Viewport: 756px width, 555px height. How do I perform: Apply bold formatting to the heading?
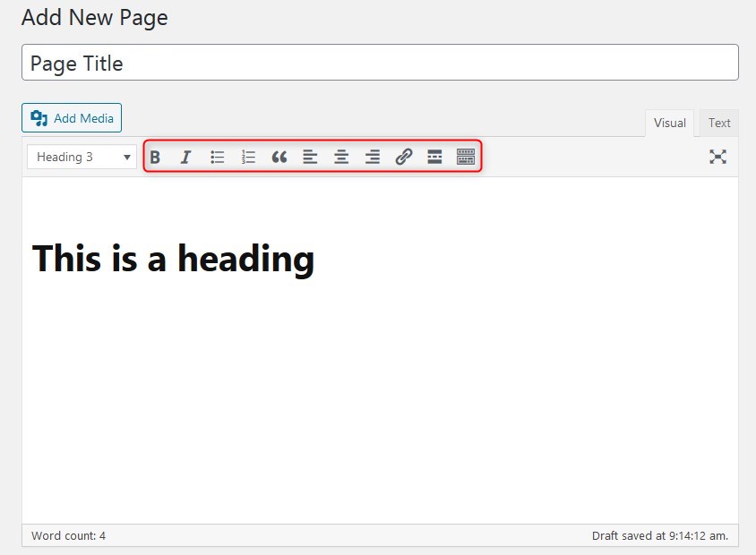pyautogui.click(x=155, y=157)
